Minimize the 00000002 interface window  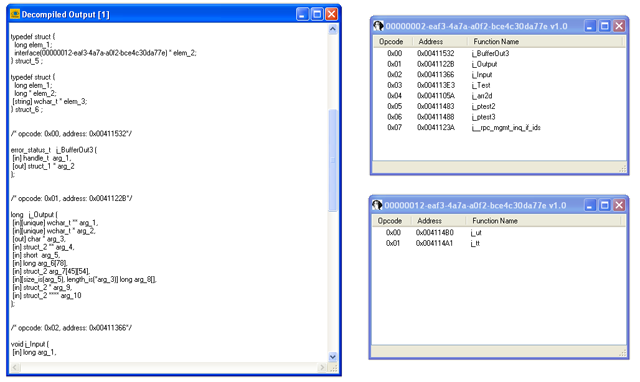[x=590, y=26]
